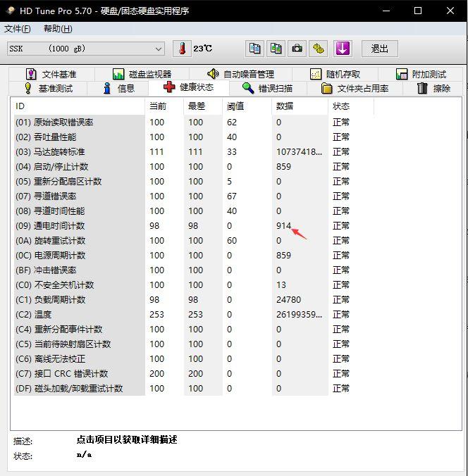468x476 pixels.
Task: Click the data value 13
Action: point(281,285)
